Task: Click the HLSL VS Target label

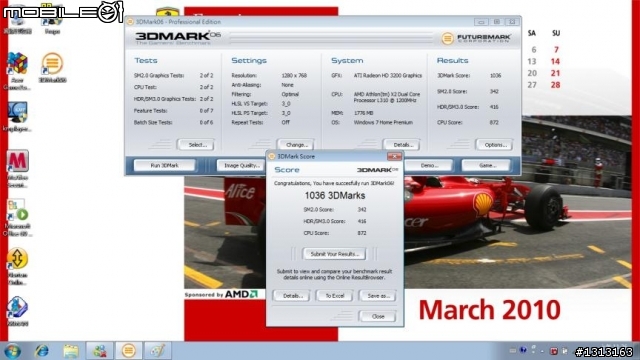Action: point(249,104)
